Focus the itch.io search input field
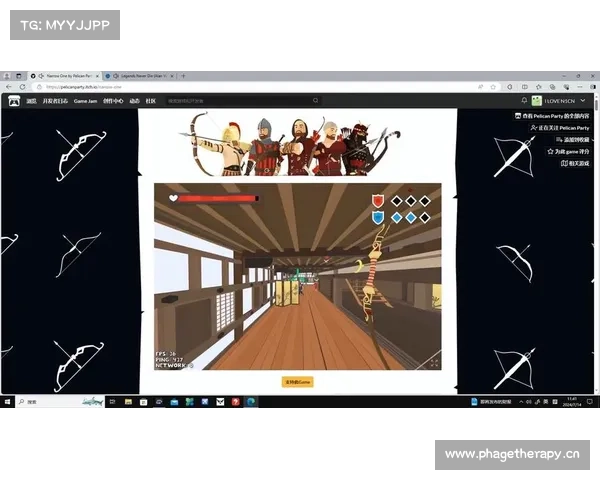The height and width of the screenshot is (480, 600). tap(240, 101)
